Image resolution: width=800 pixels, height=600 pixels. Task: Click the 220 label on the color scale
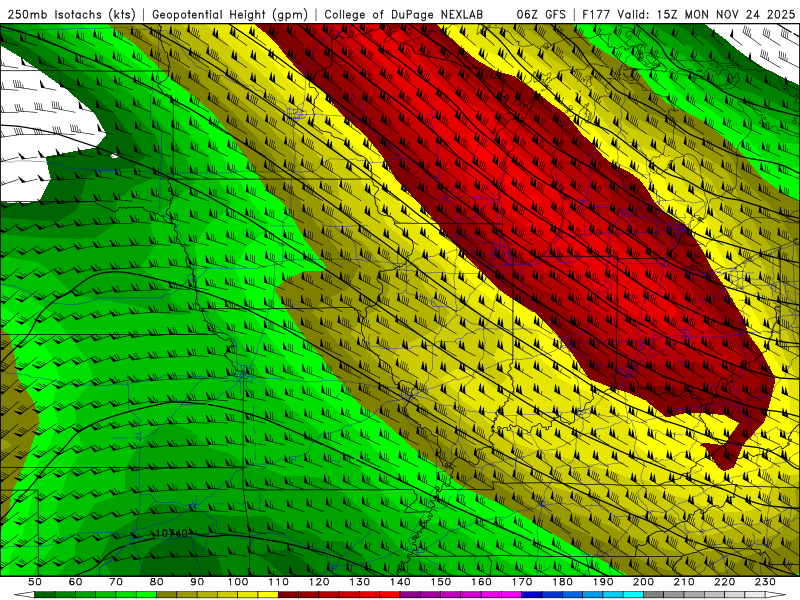(x=724, y=582)
